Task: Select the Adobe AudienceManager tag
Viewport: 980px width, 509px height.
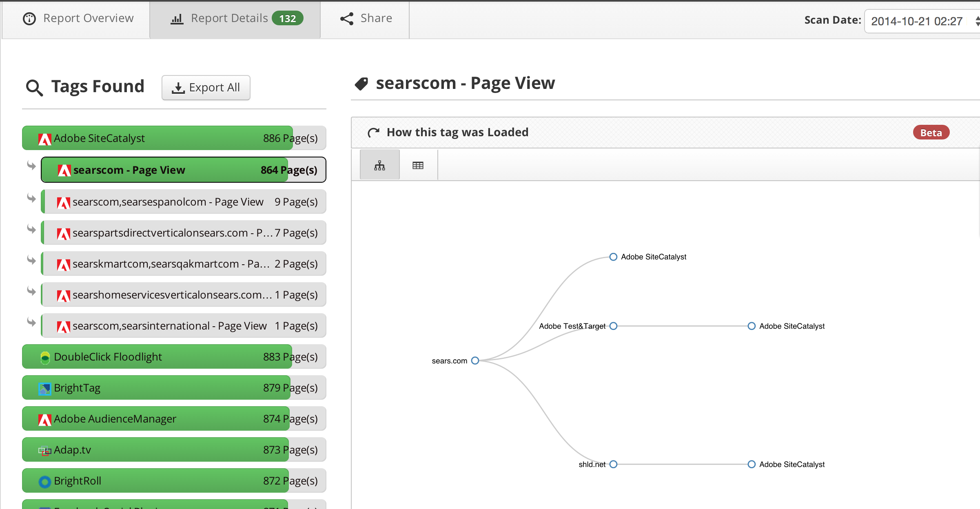Action: pyautogui.click(x=174, y=418)
